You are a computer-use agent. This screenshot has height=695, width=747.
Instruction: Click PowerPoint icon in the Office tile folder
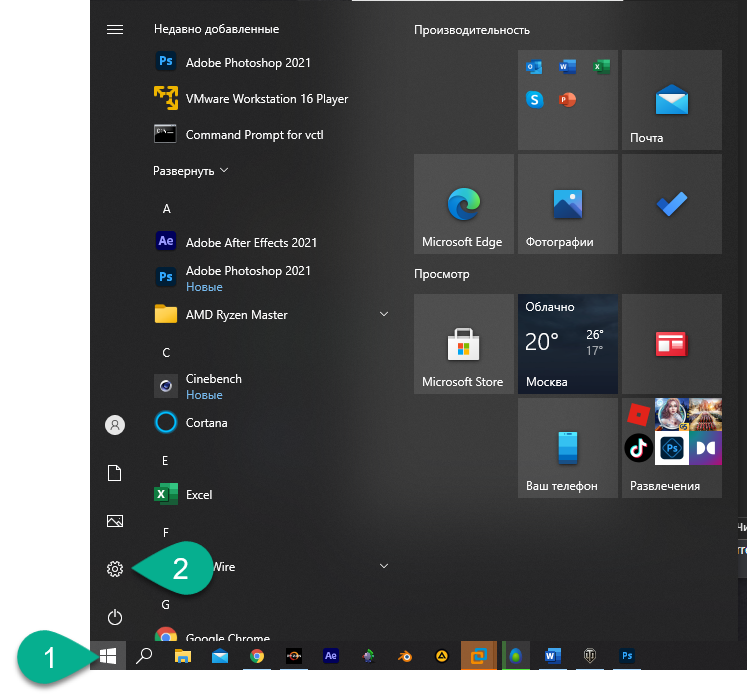click(567, 100)
